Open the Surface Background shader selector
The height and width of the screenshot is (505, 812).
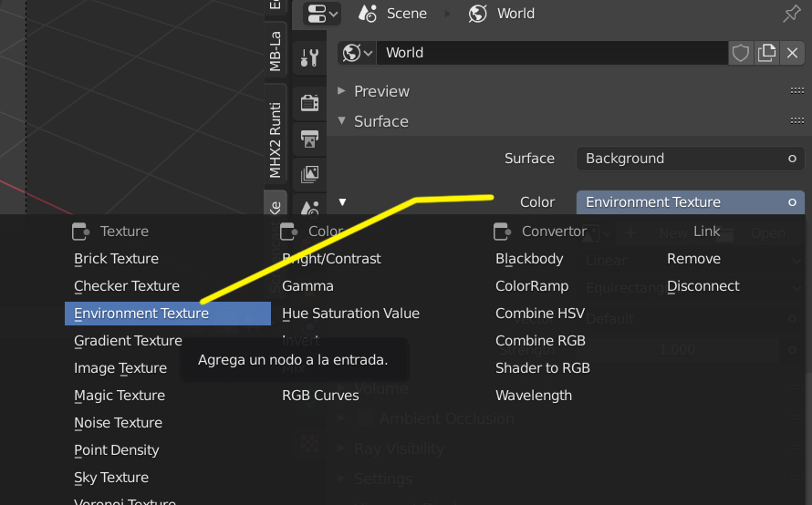[x=690, y=159]
